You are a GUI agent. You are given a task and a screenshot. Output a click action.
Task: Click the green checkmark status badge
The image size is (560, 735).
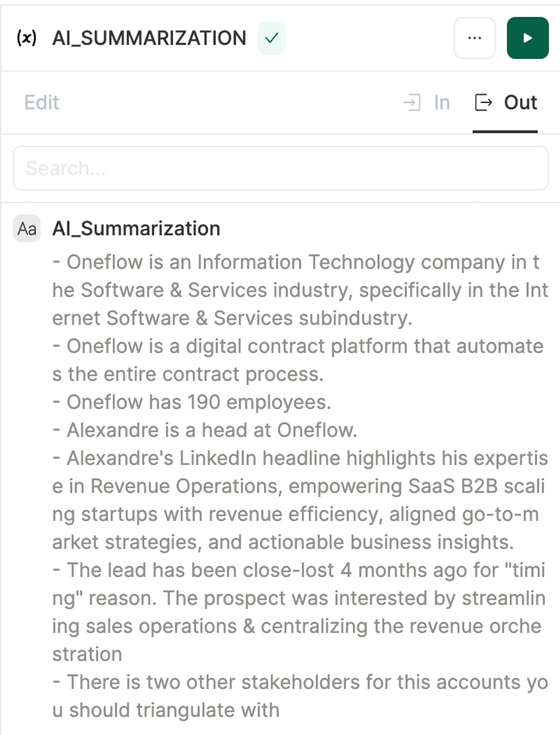coord(271,38)
